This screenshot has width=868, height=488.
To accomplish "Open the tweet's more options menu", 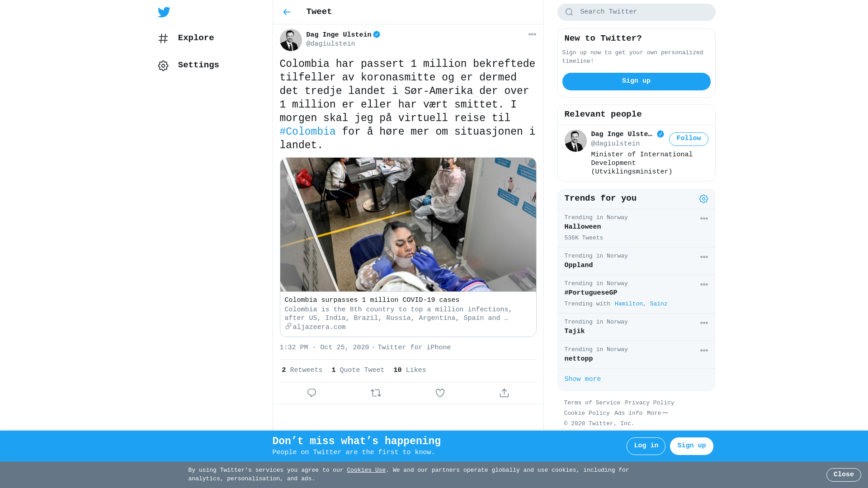I will [x=532, y=35].
